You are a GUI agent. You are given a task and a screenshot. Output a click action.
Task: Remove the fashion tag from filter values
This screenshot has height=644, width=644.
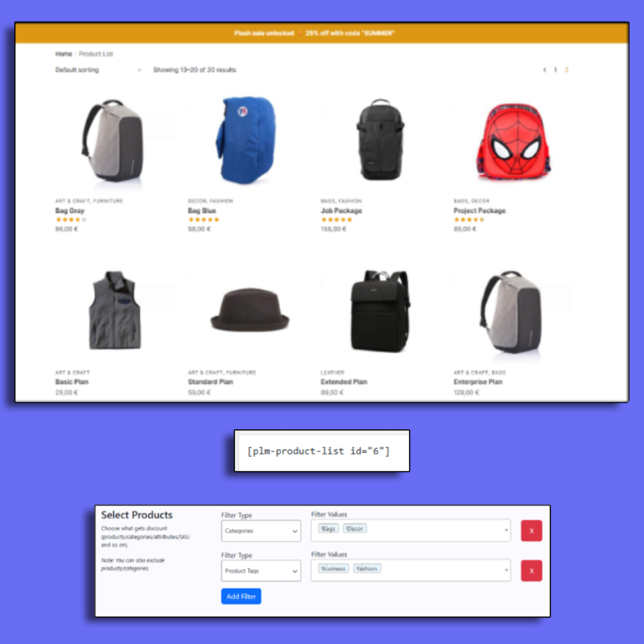click(357, 568)
